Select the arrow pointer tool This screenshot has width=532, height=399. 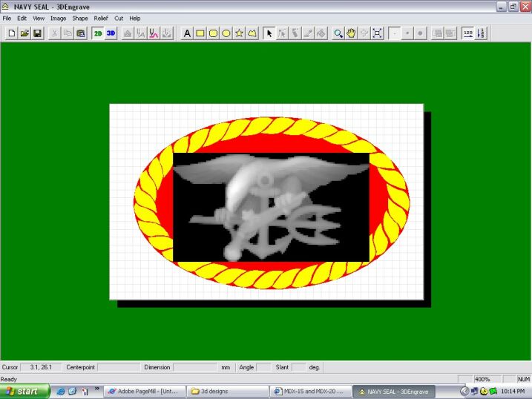click(x=269, y=33)
